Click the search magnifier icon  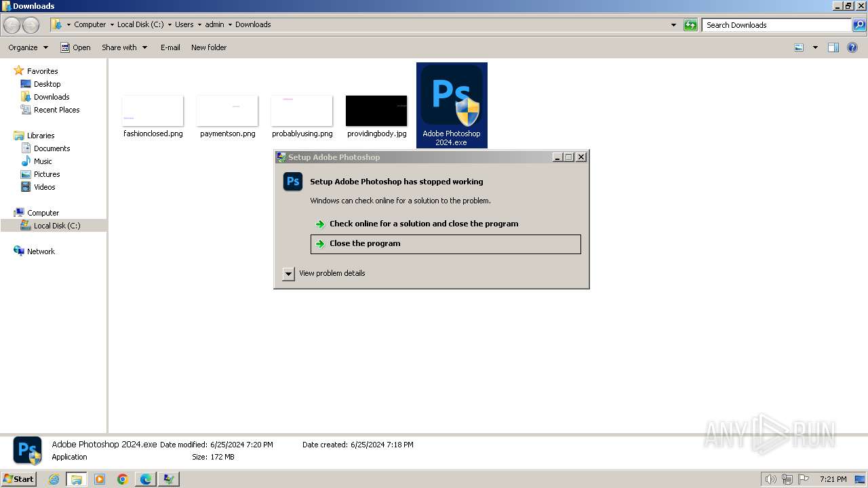click(x=859, y=25)
